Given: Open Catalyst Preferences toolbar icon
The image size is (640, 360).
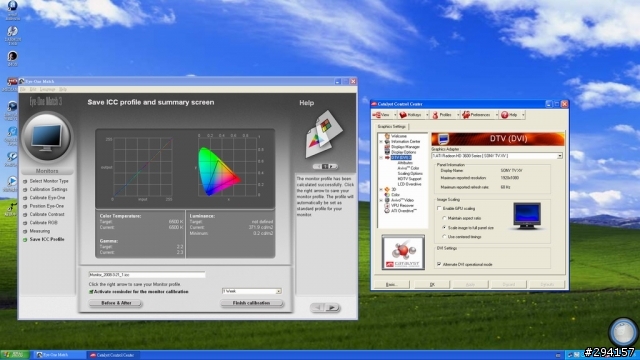Looking at the screenshot, I should (466, 115).
